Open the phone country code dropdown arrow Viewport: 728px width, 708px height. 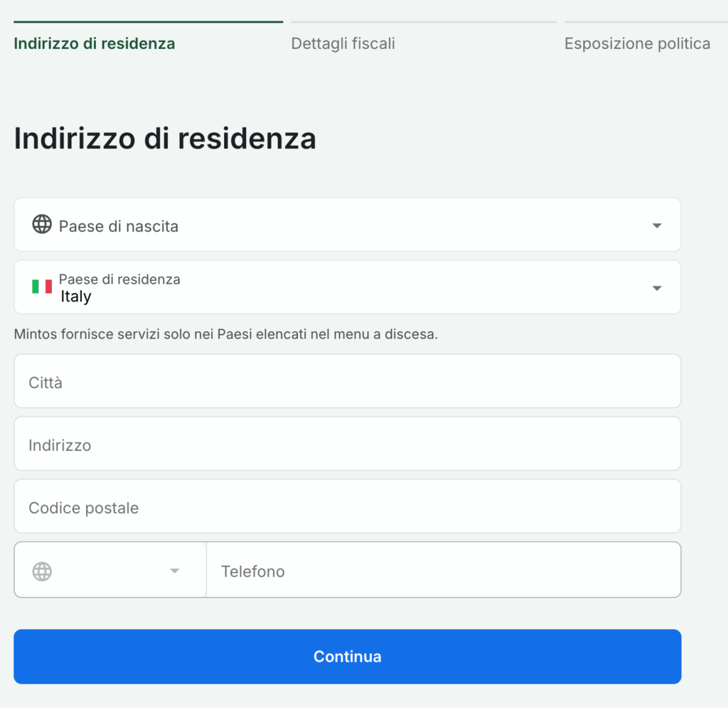[174, 572]
